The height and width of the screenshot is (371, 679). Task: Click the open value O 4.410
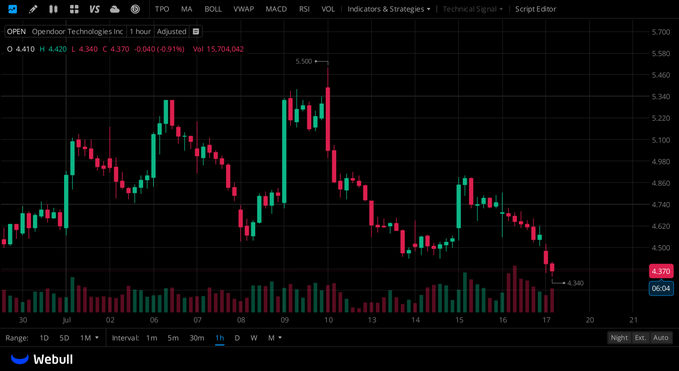coord(21,49)
